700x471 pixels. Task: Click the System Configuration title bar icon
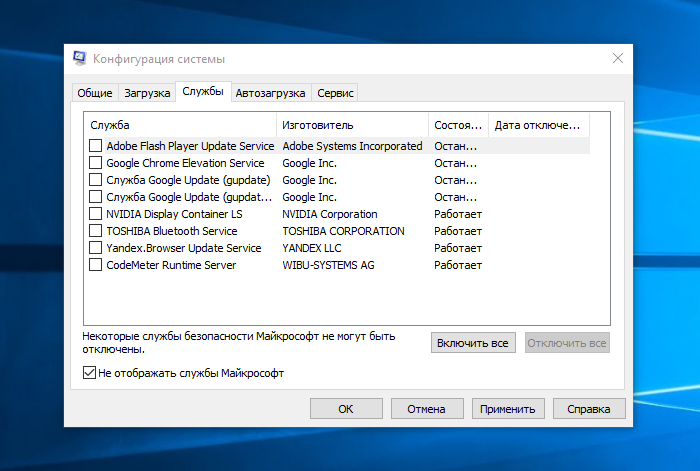[x=80, y=58]
